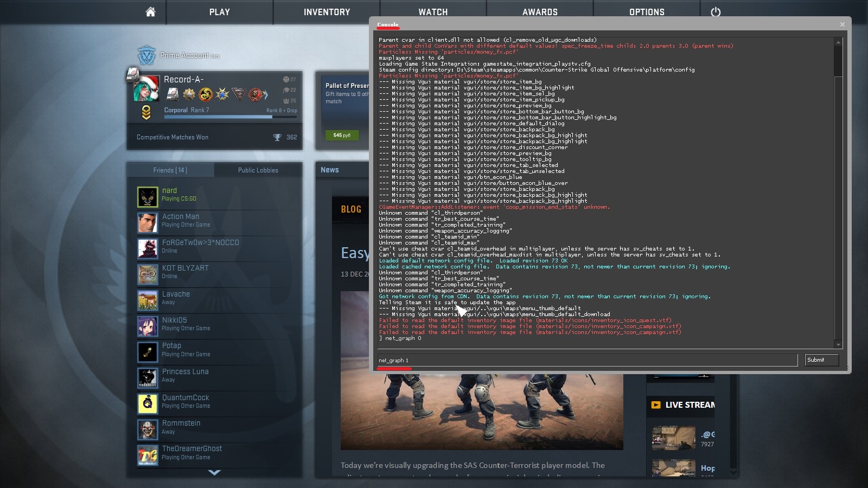Click Potap's avatar
Image resolution: width=868 pixels, height=488 pixels.
(x=148, y=352)
